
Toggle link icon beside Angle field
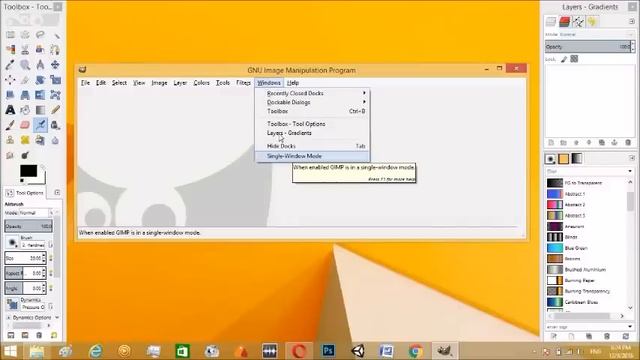point(51,288)
